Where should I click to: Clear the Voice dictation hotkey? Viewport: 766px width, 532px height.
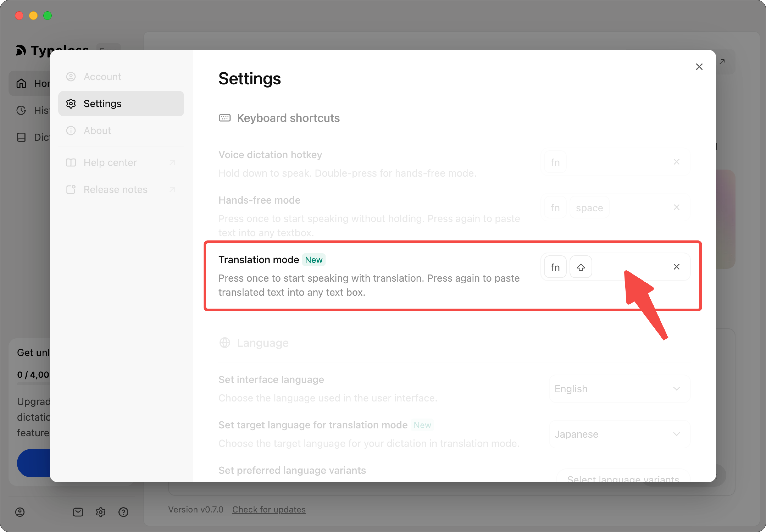coord(676,162)
